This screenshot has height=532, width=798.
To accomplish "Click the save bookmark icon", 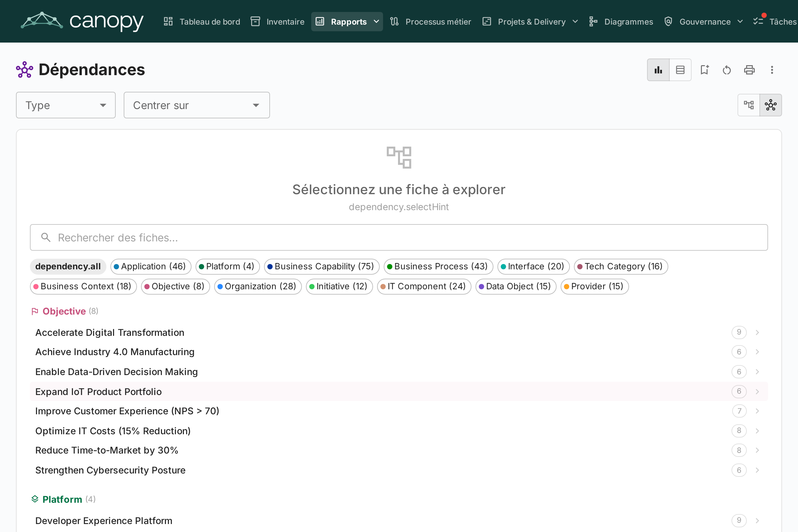I will (704, 70).
